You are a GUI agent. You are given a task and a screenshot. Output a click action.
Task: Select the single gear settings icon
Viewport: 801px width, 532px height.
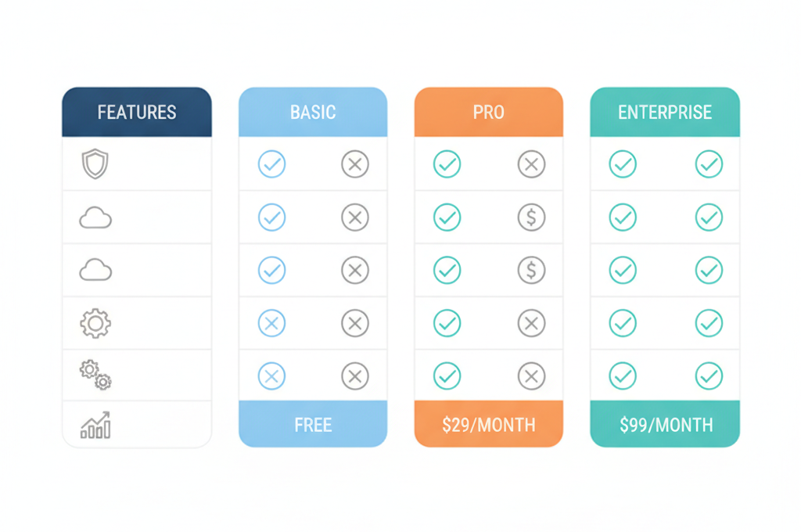tap(95, 323)
